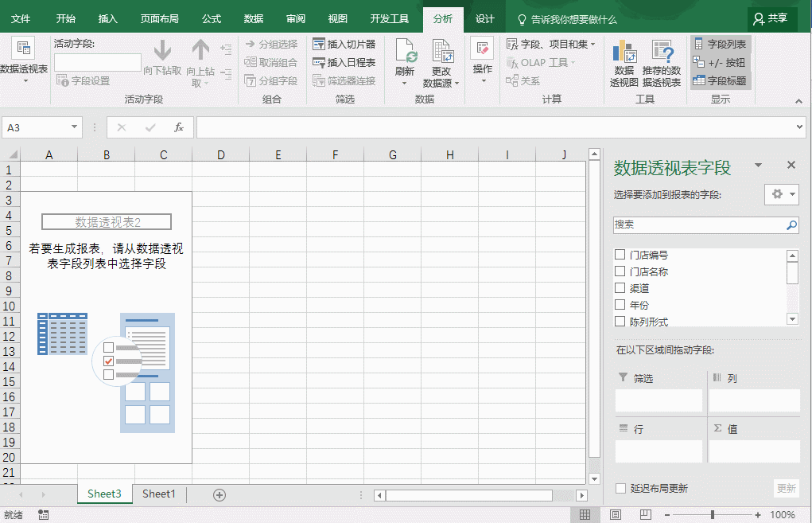Toggle the 字段列表 button

(720, 44)
